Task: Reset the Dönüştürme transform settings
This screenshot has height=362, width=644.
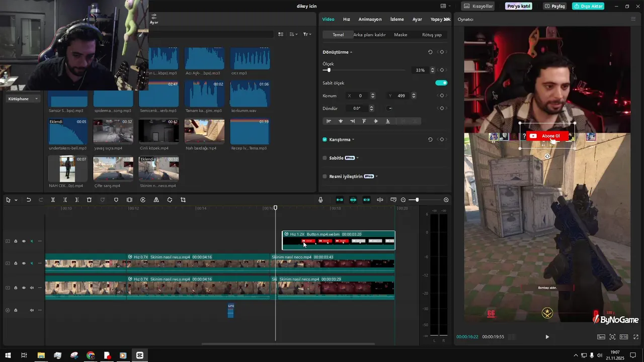Action: tap(430, 52)
